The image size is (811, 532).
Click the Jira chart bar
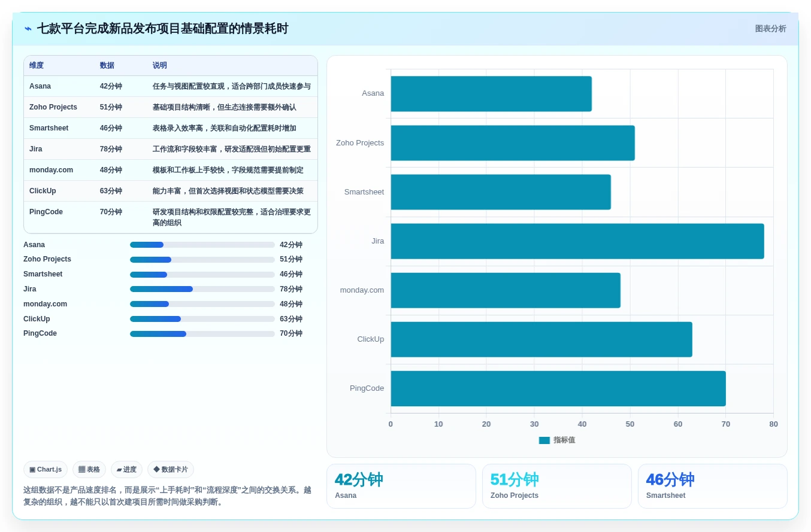pyautogui.click(x=577, y=241)
